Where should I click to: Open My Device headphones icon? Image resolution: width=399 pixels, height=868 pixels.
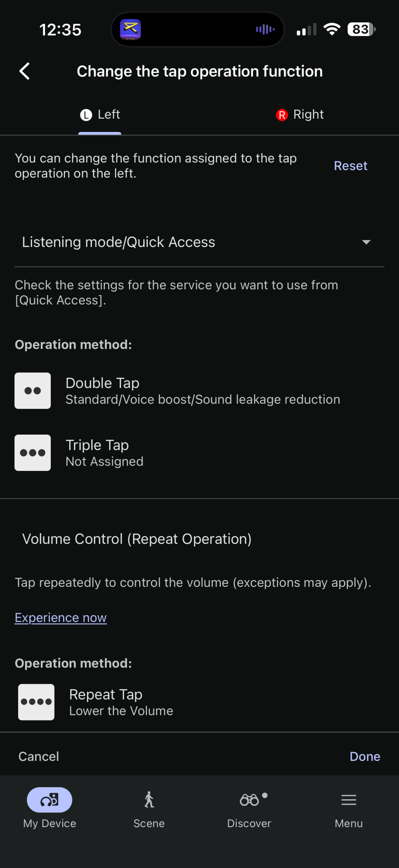49,800
